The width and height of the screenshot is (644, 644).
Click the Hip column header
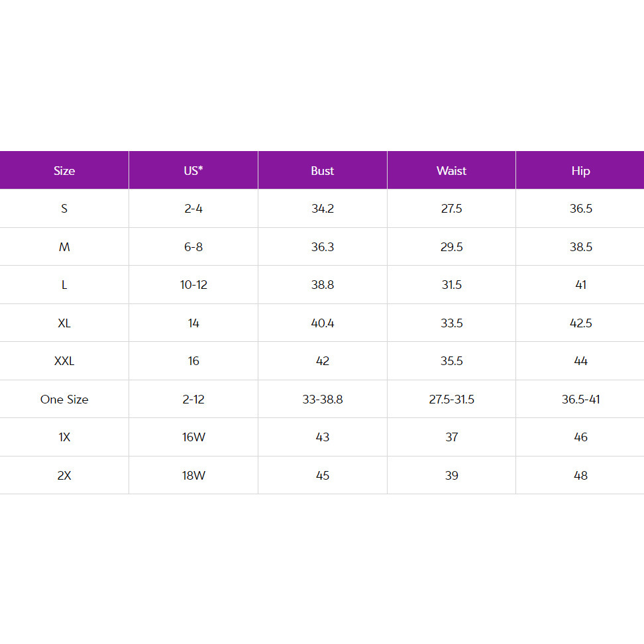click(x=580, y=170)
